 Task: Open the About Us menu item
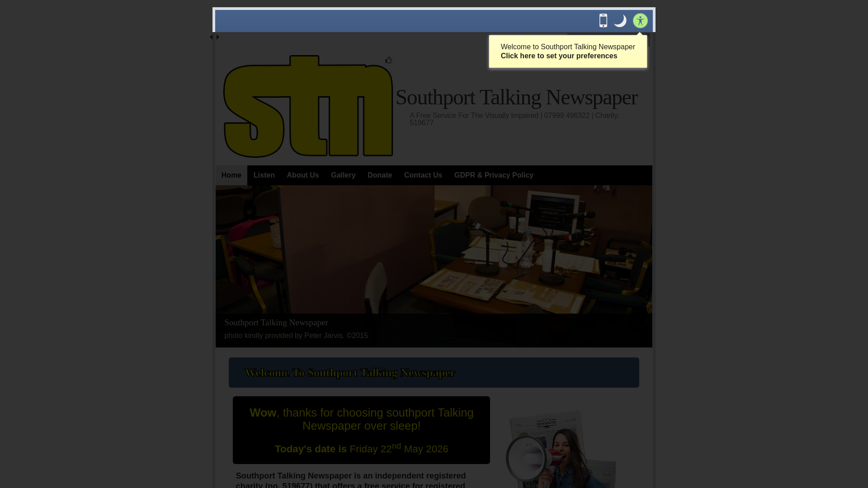coord(303,175)
